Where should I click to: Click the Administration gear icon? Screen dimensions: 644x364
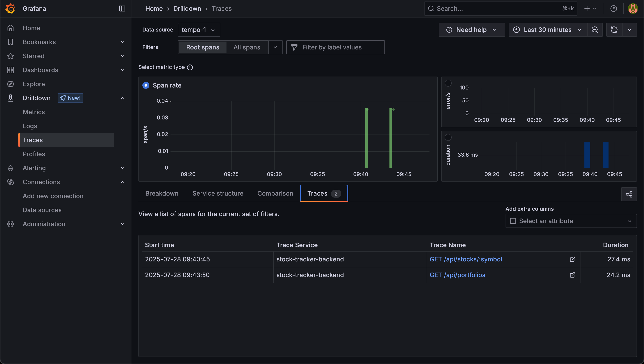click(10, 224)
